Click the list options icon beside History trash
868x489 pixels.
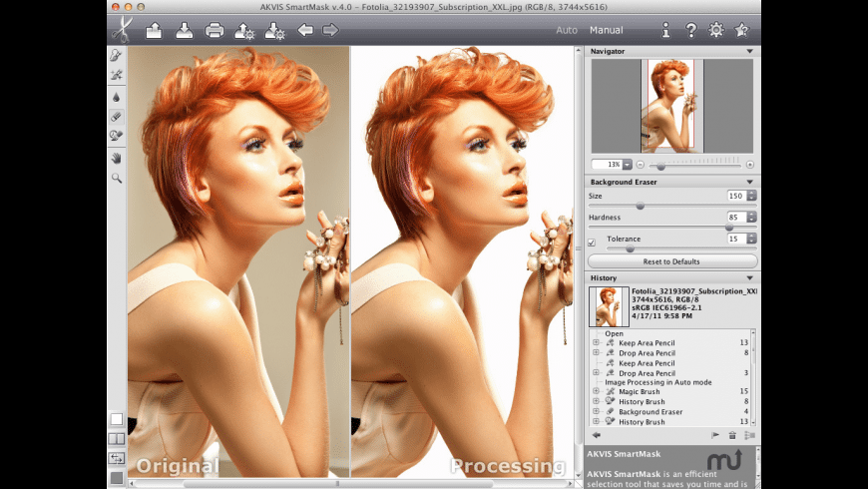point(750,435)
